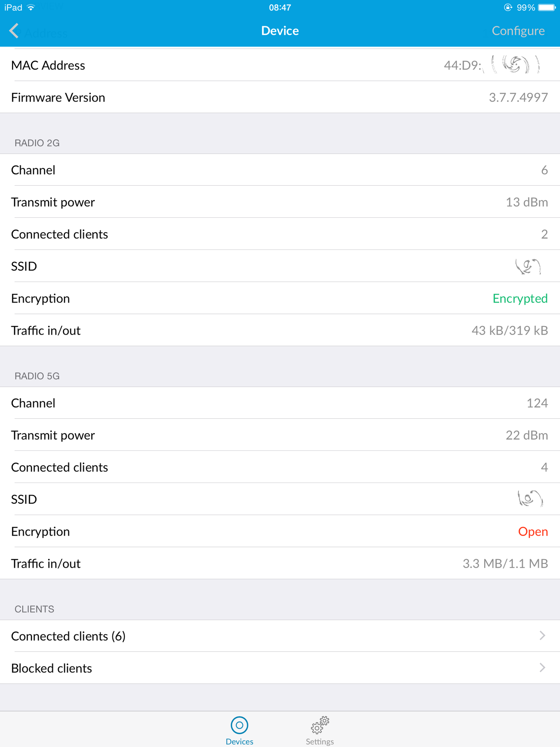Tap the 13 dBm transmit power value
This screenshot has width=560, height=747.
[x=526, y=202]
